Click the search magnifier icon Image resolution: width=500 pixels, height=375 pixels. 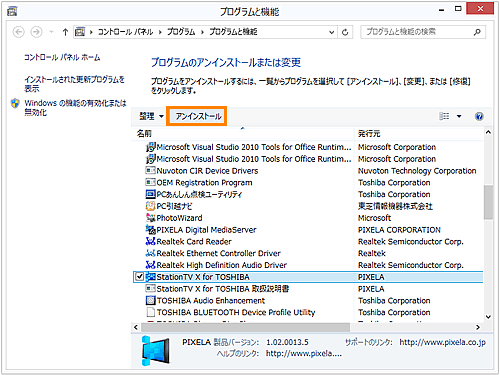coord(477,32)
